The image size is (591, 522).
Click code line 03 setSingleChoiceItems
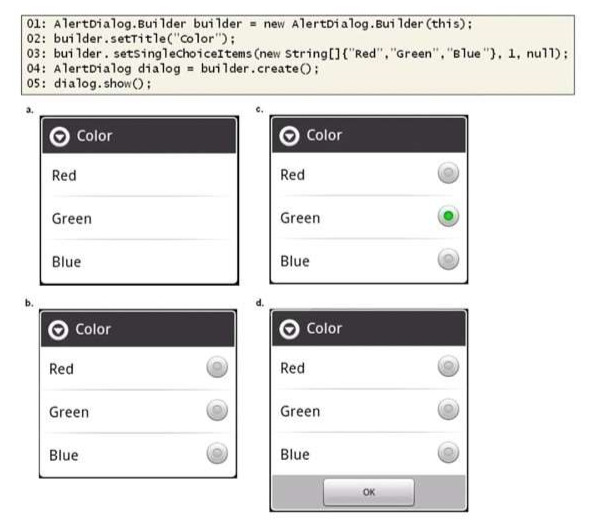point(297,54)
